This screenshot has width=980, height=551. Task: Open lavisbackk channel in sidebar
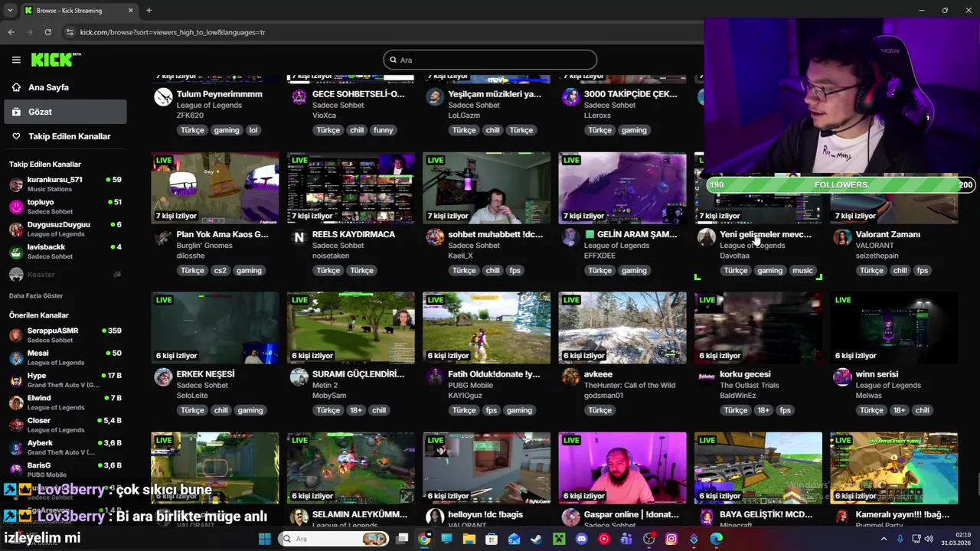pos(65,251)
